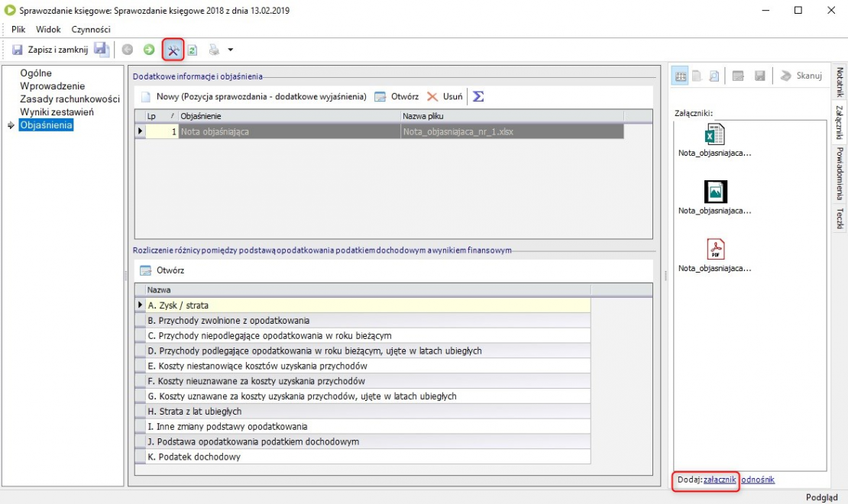
Task: Click the refresh document toolbar icon
Action: coord(193,50)
